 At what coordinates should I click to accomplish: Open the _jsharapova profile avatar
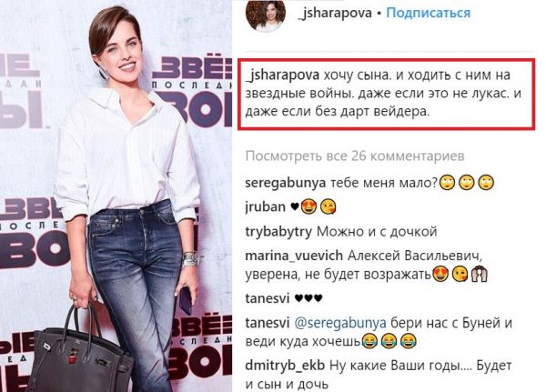click(x=266, y=14)
